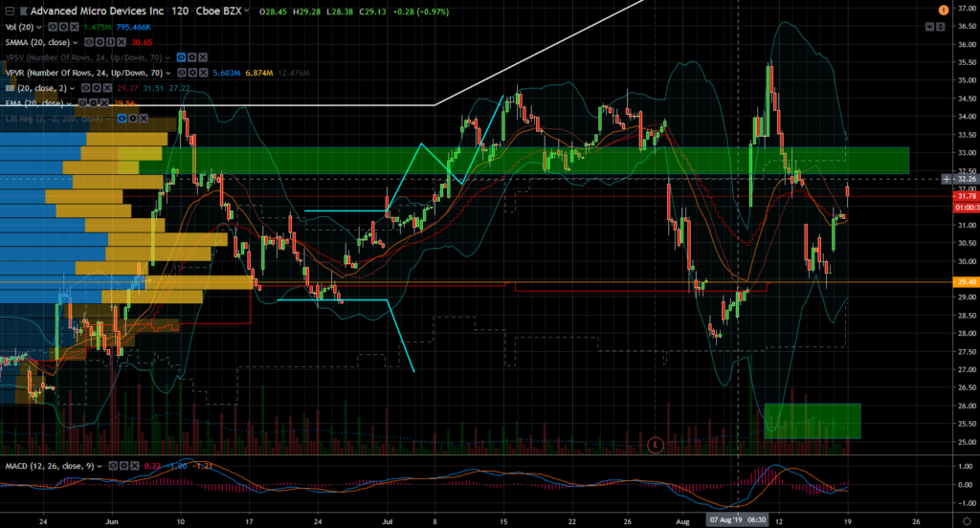
Task: Expand the VPSV indicator dropdown chevron
Action: pos(167,58)
